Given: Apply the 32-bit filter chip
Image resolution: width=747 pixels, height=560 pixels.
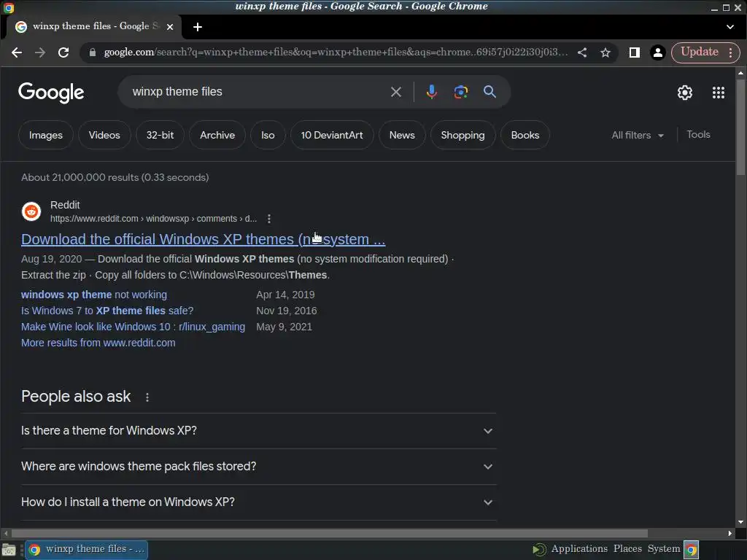Looking at the screenshot, I should (160, 135).
